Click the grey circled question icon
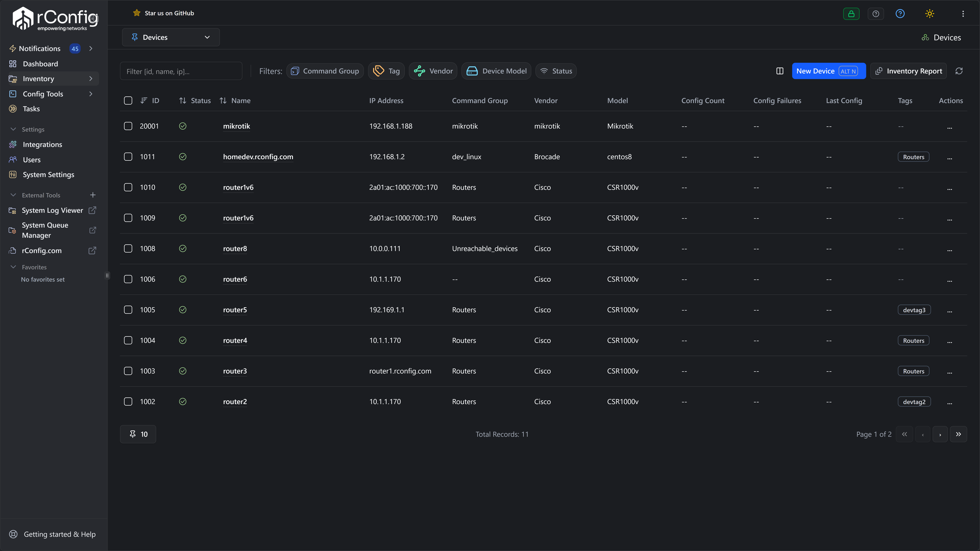Viewport: 980px width, 551px height. click(x=875, y=14)
